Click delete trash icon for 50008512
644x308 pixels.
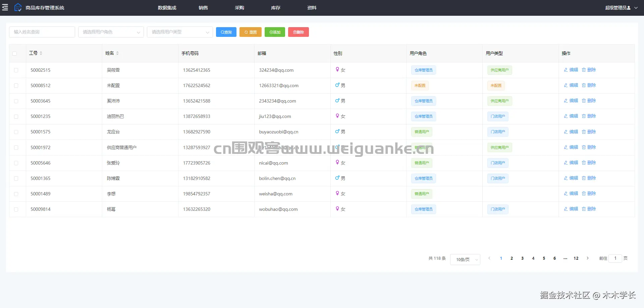(584, 85)
